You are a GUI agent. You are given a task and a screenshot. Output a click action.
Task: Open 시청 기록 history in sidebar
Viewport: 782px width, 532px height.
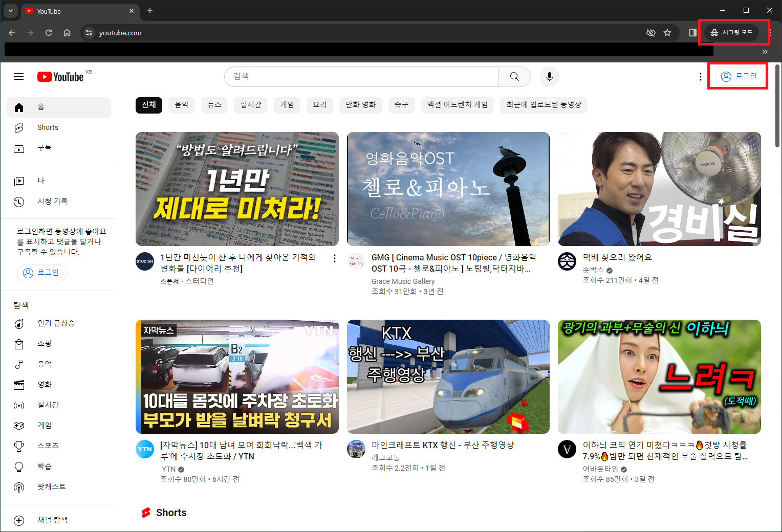[59, 202]
